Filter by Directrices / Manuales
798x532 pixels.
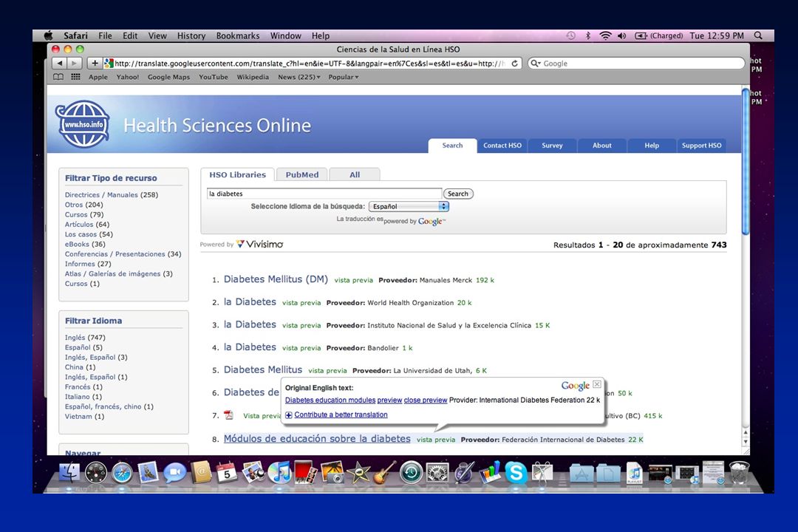pyautogui.click(x=101, y=194)
